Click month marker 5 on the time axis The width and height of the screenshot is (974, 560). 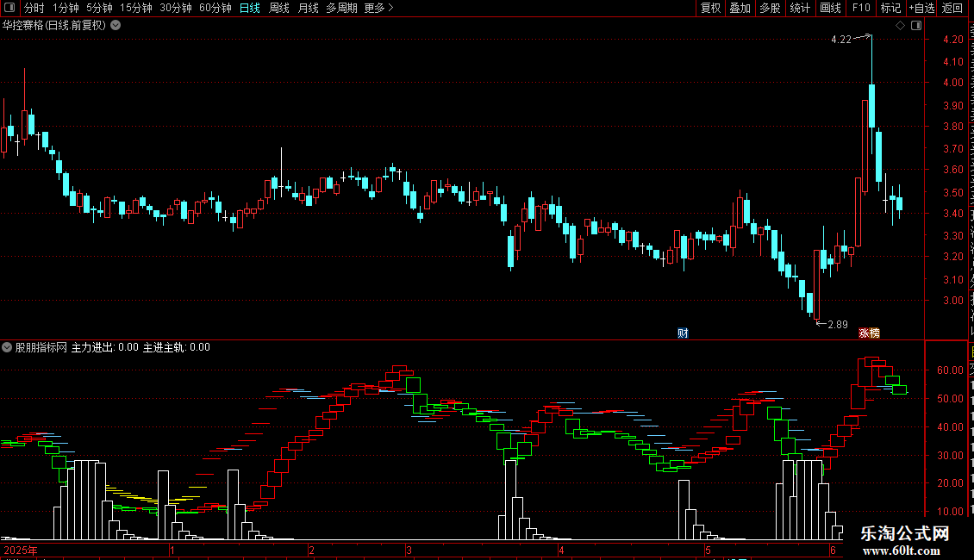[x=708, y=550]
